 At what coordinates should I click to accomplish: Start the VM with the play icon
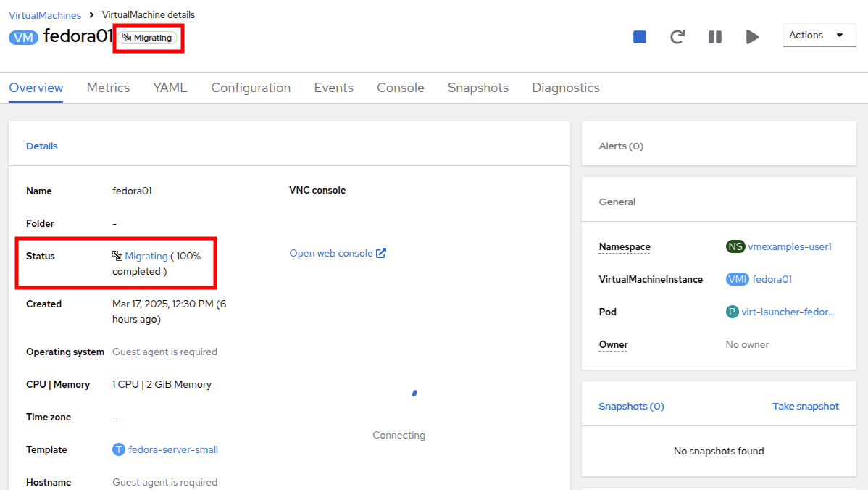coord(752,36)
